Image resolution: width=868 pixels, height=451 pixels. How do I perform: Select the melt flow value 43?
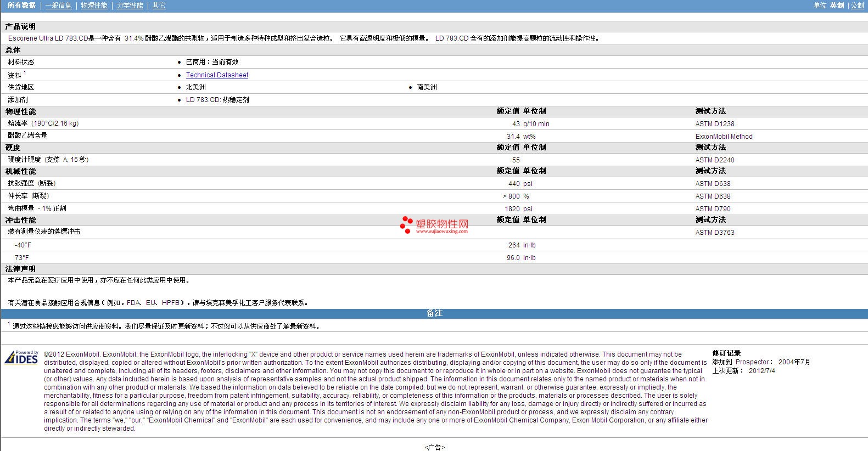coord(516,124)
